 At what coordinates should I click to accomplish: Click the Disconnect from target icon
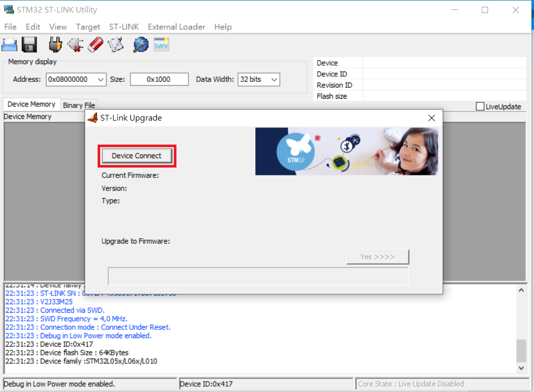coord(76,44)
